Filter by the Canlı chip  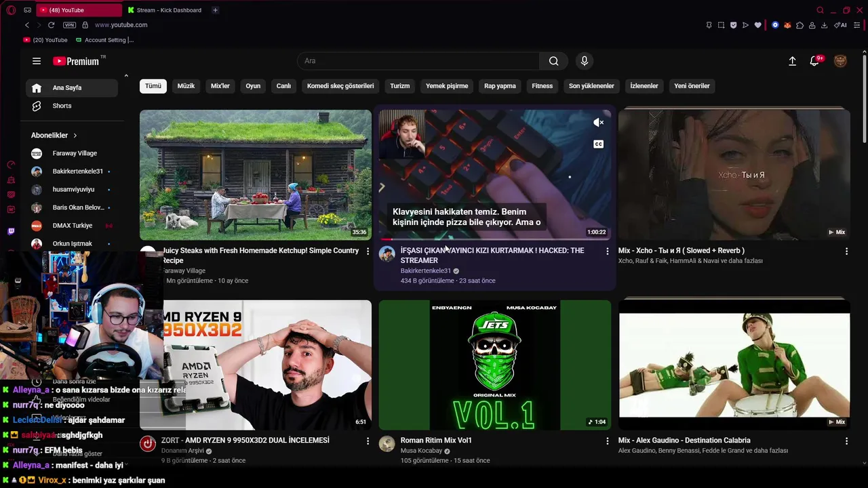pyautogui.click(x=283, y=86)
